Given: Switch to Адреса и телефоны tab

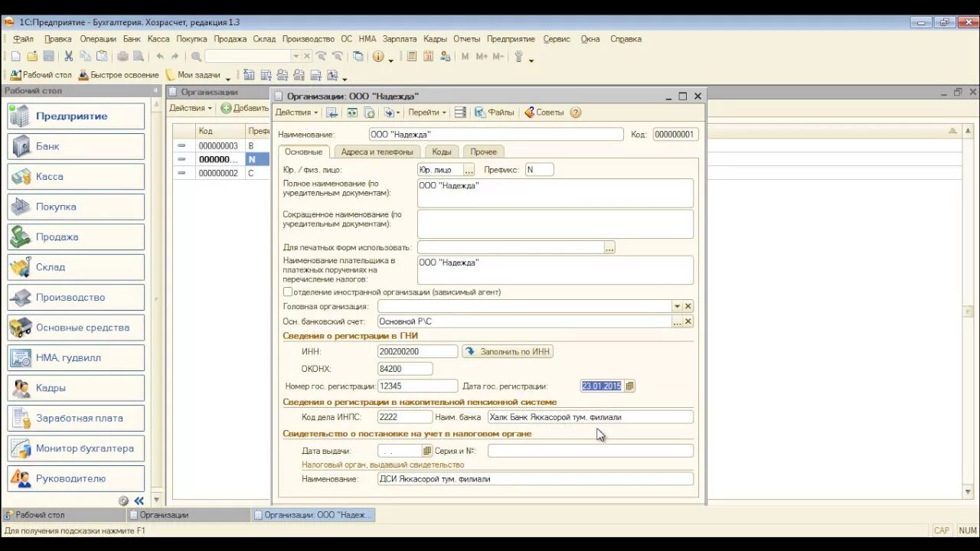Looking at the screenshot, I should pyautogui.click(x=377, y=152).
